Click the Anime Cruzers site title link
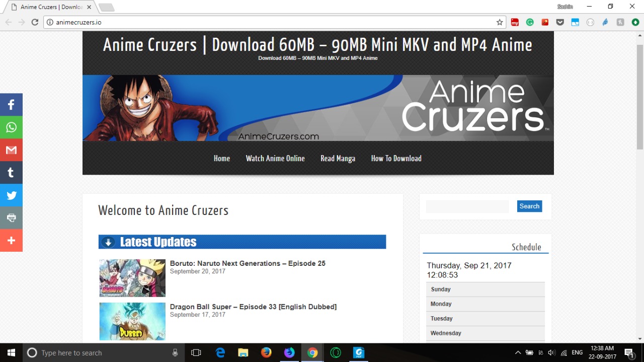Viewport: 644px width, 362px height. click(317, 45)
